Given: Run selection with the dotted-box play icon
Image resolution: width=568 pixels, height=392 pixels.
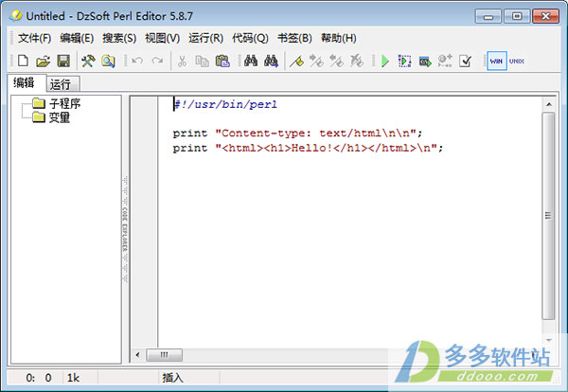Looking at the screenshot, I should tap(404, 61).
